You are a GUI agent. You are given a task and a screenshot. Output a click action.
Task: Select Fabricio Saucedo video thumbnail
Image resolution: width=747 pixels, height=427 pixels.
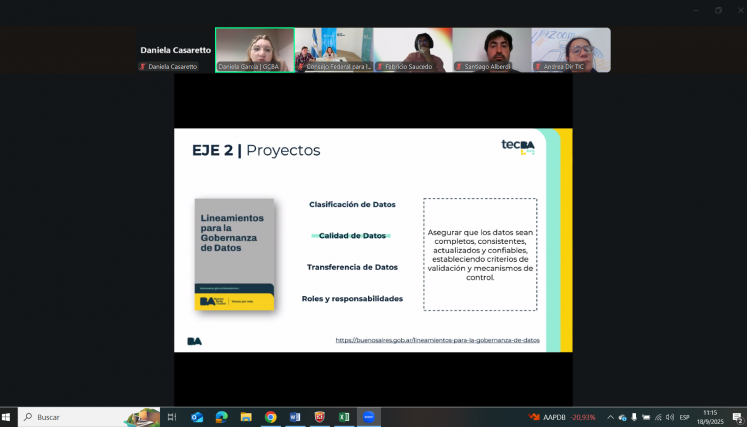413,50
